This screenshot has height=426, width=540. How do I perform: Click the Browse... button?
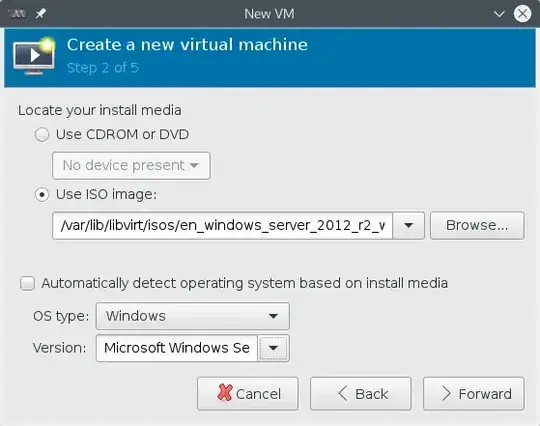(x=477, y=226)
